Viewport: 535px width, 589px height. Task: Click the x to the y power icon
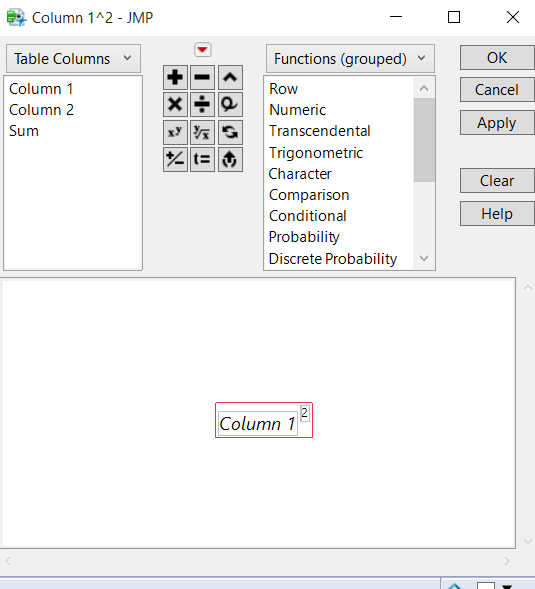pos(175,132)
